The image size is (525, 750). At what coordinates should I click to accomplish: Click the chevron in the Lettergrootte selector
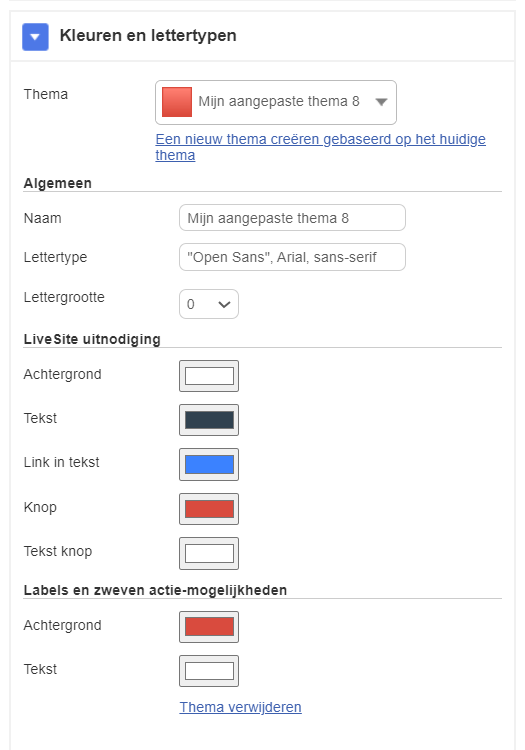(224, 305)
